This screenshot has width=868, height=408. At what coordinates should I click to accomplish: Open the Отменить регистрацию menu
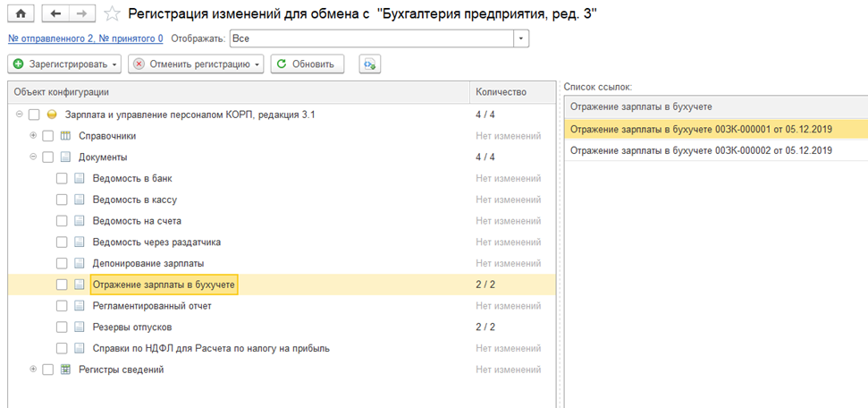tap(196, 64)
